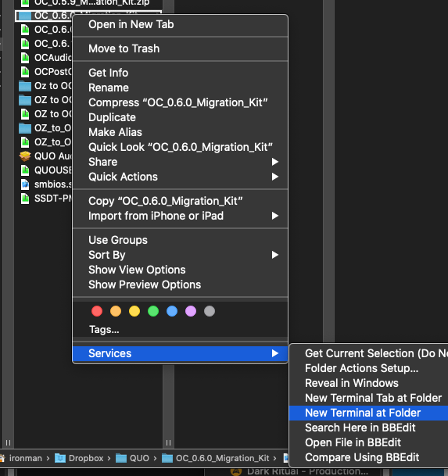Select Move to Trash
Viewport: 448px width, 476px height.
click(180, 48)
